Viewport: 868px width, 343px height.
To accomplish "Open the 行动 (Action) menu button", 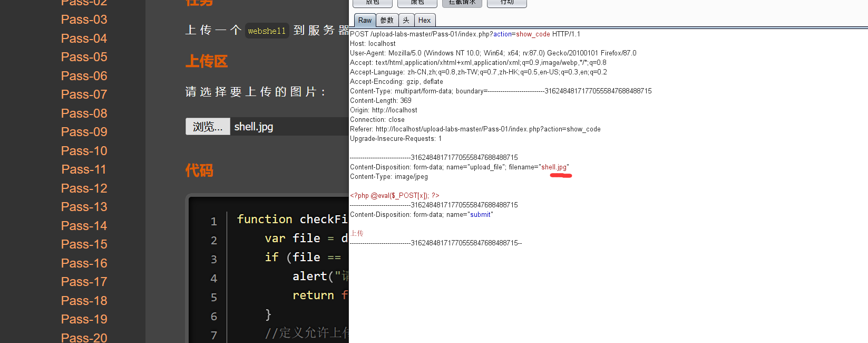I will pyautogui.click(x=507, y=3).
